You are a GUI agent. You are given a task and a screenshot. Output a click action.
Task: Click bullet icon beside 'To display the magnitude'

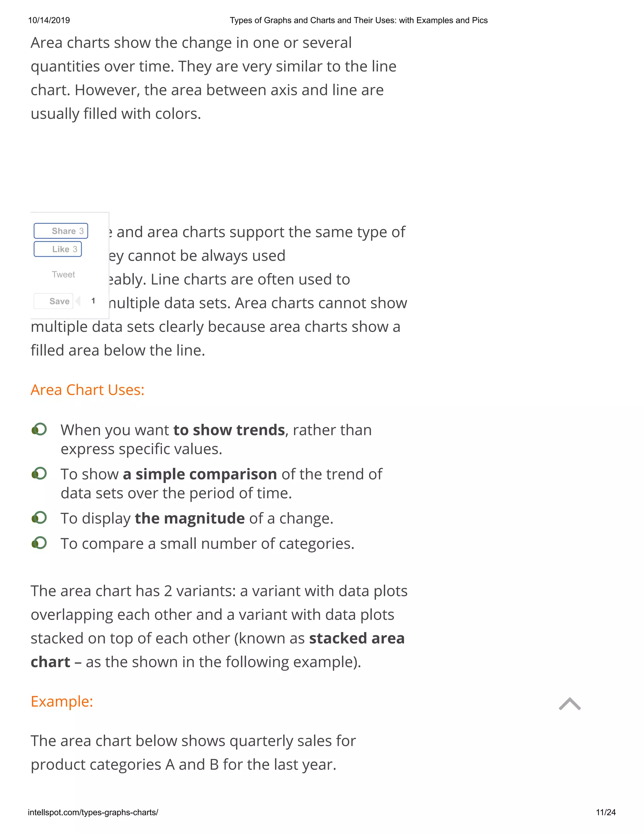coord(39,518)
